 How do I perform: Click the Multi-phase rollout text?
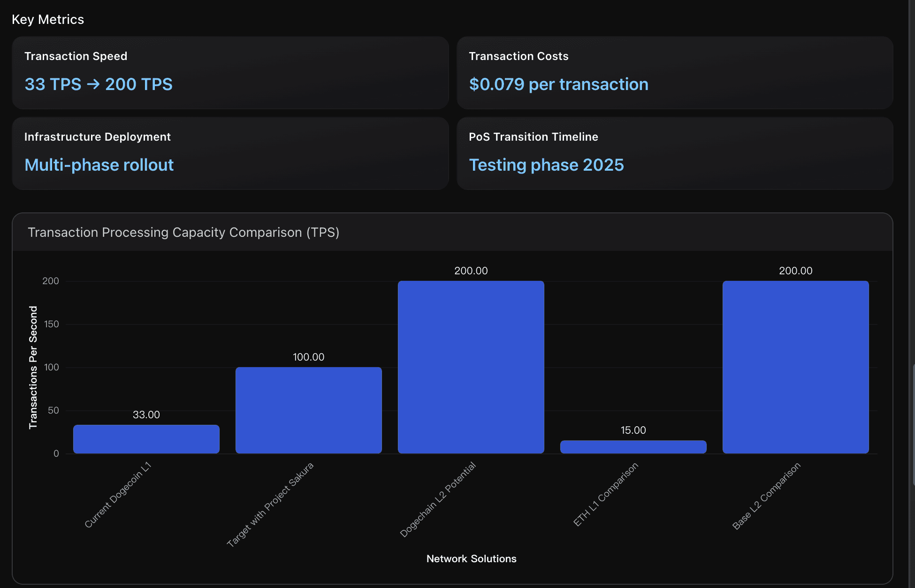point(99,165)
